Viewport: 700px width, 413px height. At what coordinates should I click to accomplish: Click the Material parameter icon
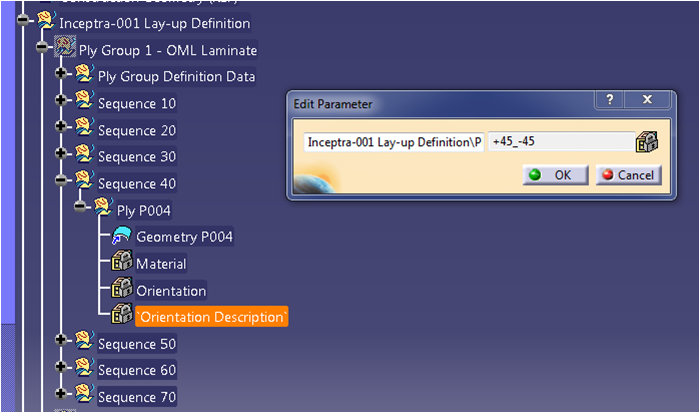(x=121, y=263)
